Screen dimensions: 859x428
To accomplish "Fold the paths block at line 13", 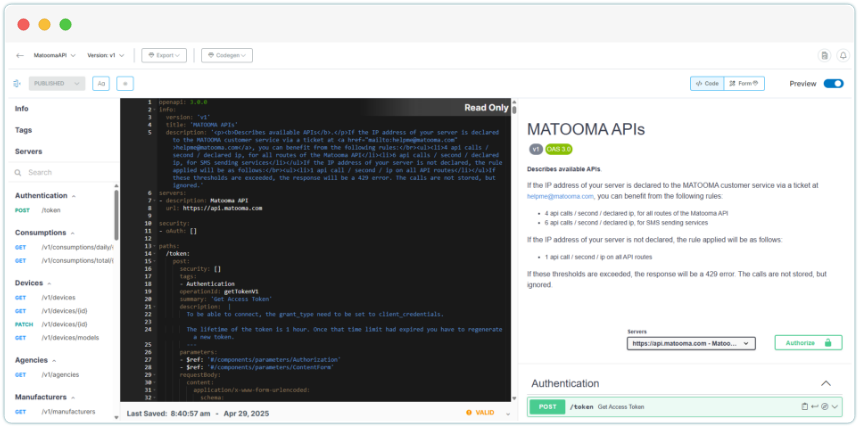I will coord(154,247).
